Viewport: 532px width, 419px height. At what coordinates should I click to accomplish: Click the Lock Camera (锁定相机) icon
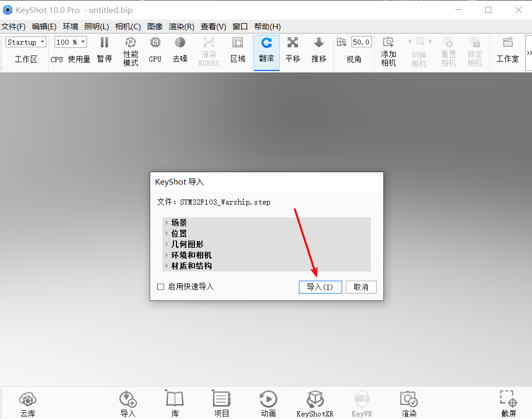click(x=475, y=42)
